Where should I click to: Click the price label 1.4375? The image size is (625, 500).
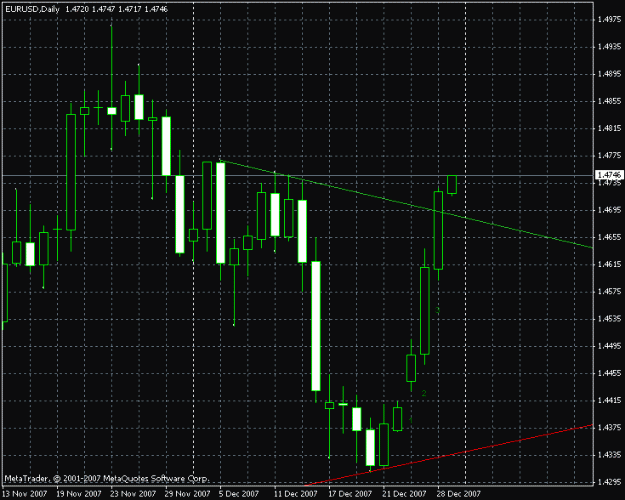coord(609,427)
